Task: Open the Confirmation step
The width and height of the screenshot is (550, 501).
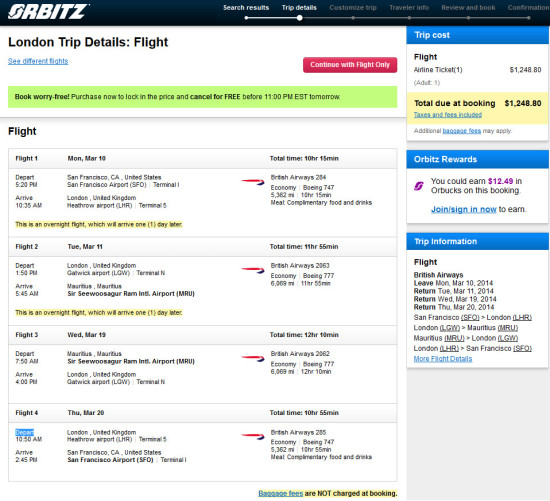Action: click(529, 8)
